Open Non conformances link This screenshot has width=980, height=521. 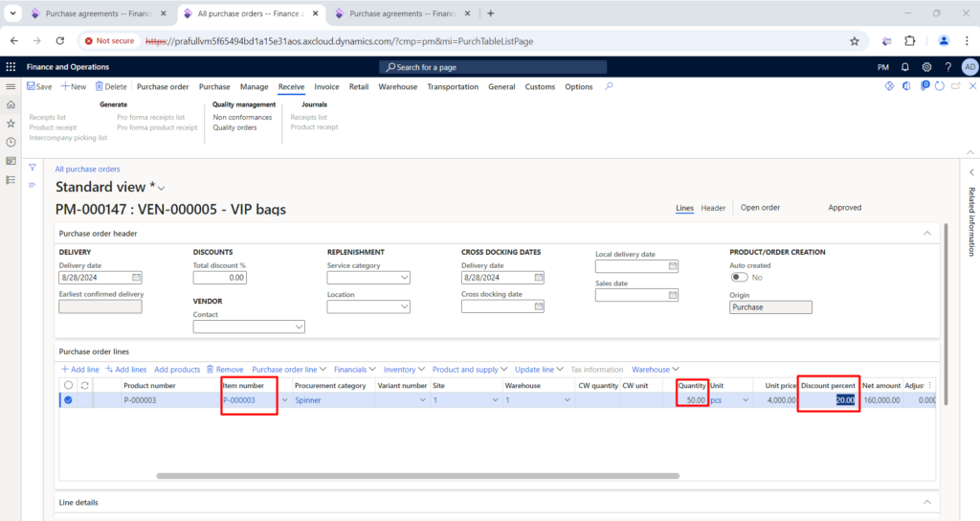coord(242,117)
